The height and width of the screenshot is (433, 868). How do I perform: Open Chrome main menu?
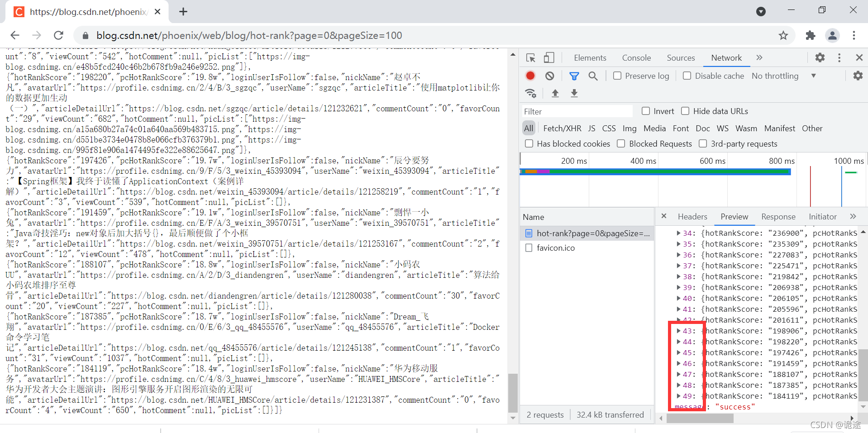(x=854, y=35)
